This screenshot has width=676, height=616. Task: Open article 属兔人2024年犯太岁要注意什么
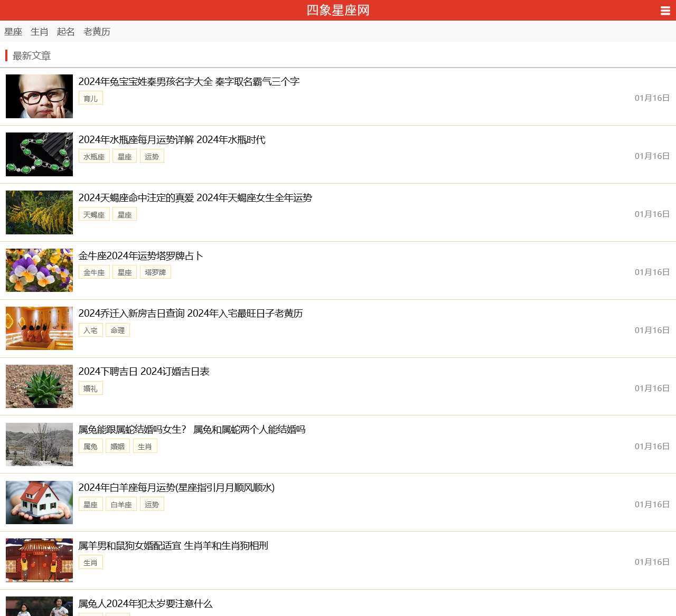[x=145, y=603]
